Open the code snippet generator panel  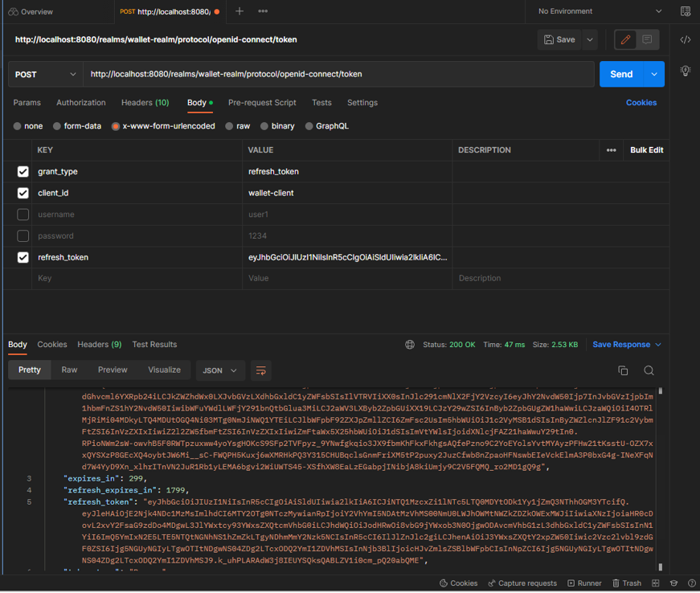coord(685,39)
